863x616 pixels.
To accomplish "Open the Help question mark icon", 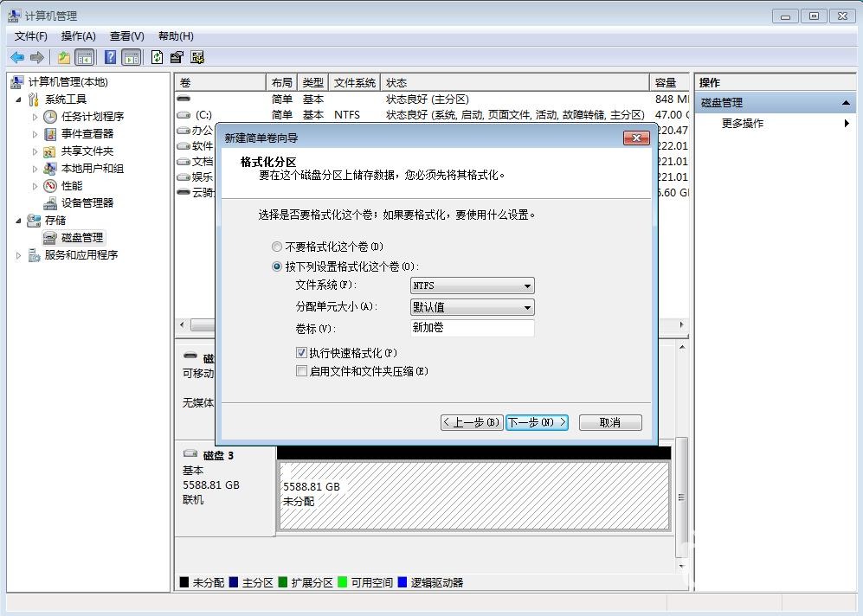I will coord(110,57).
